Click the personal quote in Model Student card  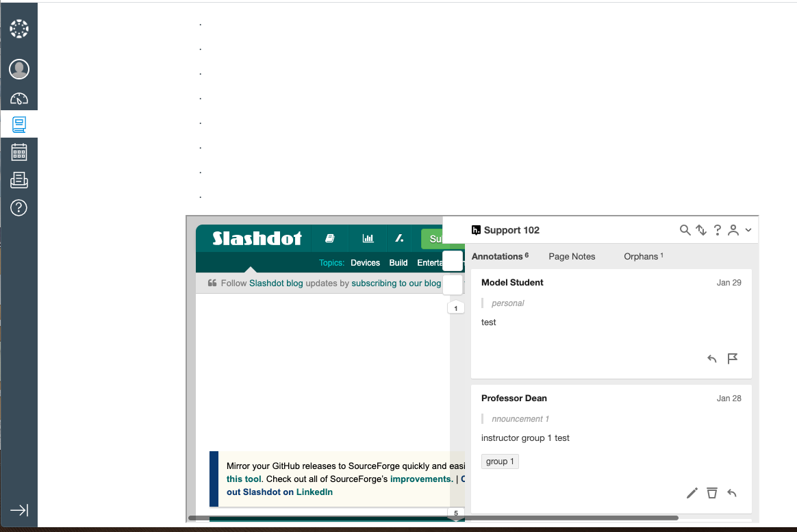[x=508, y=303]
